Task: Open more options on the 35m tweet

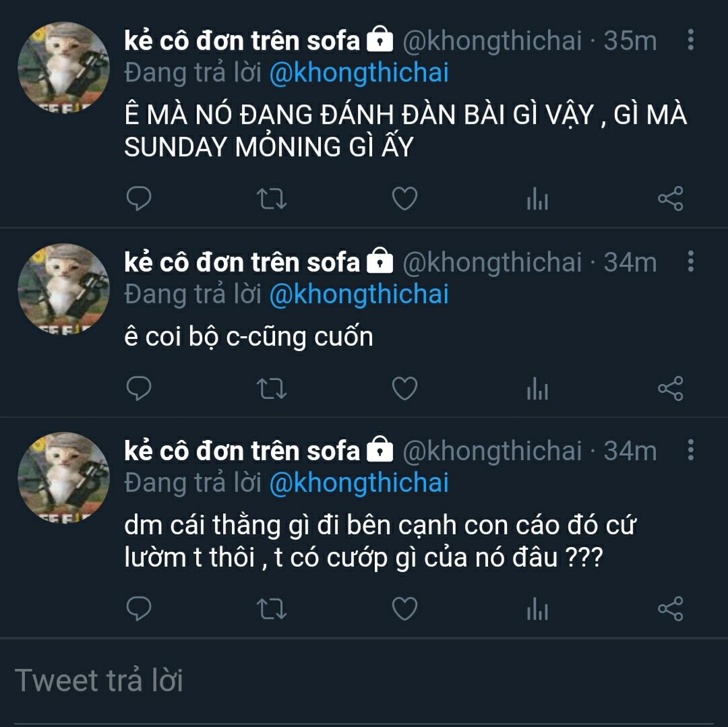Action: [x=691, y=40]
